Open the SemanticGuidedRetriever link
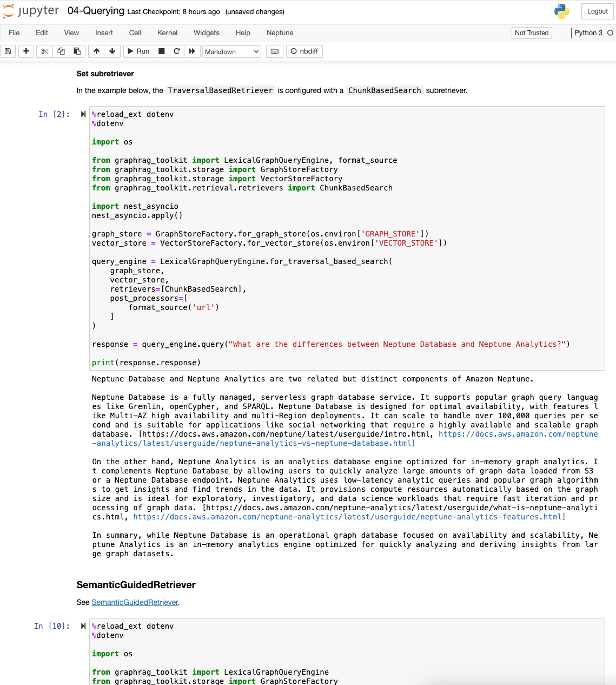The image size is (616, 685). coord(135,602)
